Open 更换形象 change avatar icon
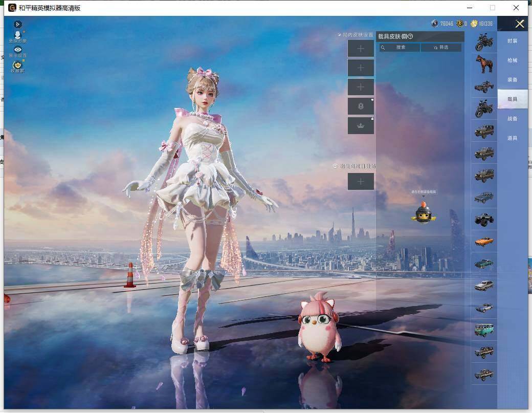The image size is (532, 413). (17, 37)
